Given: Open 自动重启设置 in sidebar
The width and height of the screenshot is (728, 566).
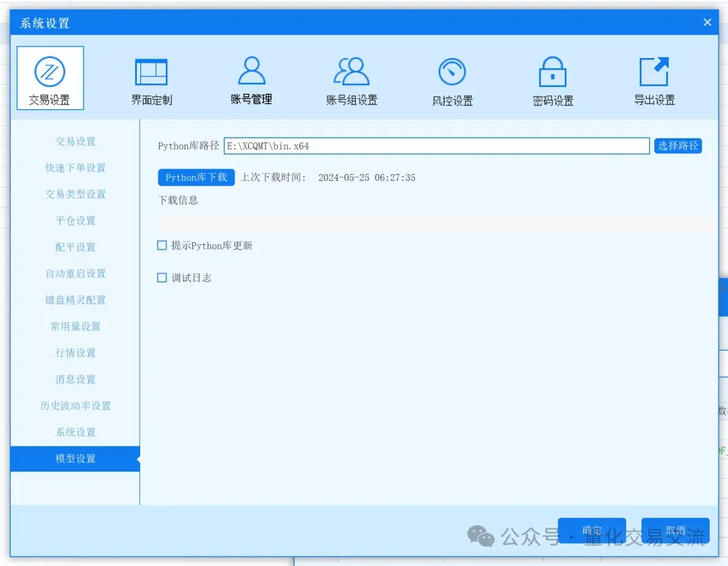Looking at the screenshot, I should pos(75,273).
